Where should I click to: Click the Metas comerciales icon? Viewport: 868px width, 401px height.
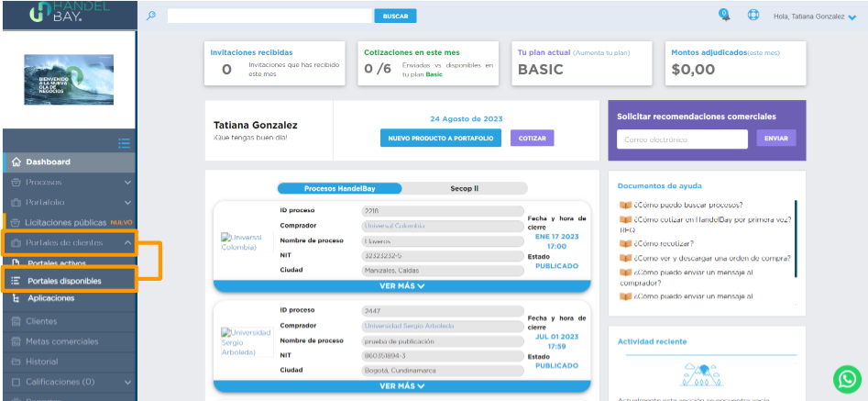pos(16,341)
